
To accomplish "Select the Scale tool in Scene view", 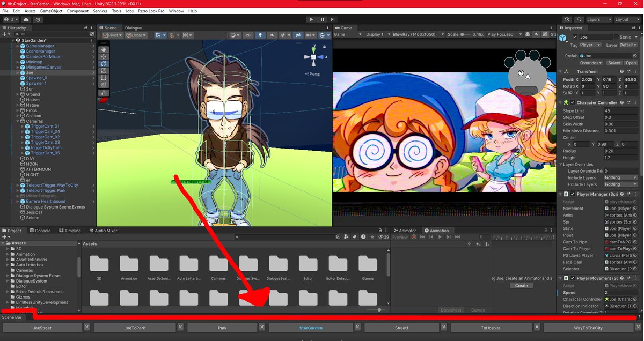I will click(x=104, y=70).
